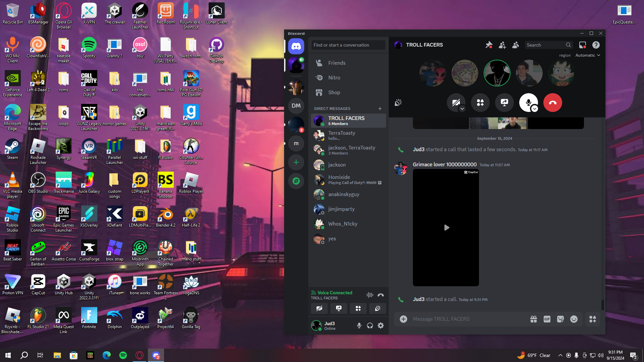Toggle deafen with the headphones icon
The height and width of the screenshot is (362, 644).
(370, 325)
